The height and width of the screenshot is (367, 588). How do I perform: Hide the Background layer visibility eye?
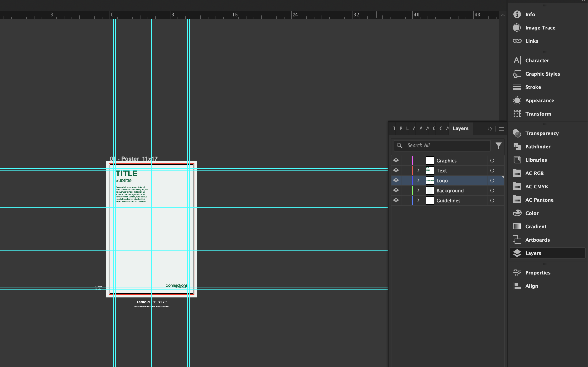click(396, 190)
